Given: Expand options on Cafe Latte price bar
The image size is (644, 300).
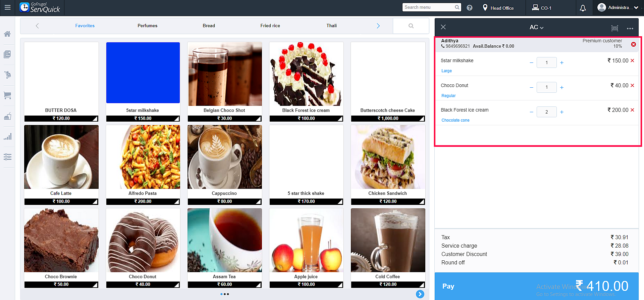Looking at the screenshot, I should pos(95,202).
